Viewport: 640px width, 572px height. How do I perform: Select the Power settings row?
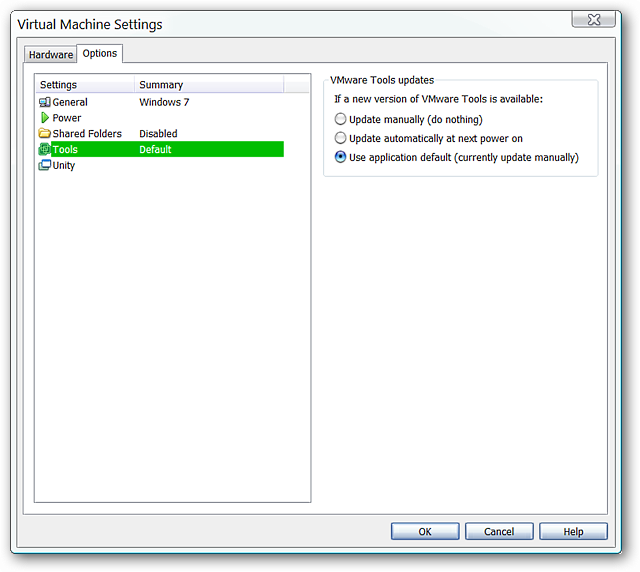point(161,118)
